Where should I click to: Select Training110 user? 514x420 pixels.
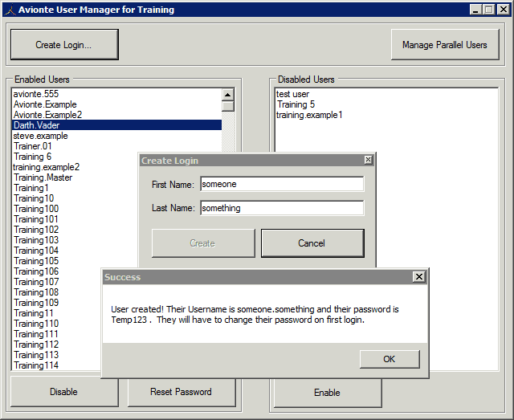click(x=57, y=324)
